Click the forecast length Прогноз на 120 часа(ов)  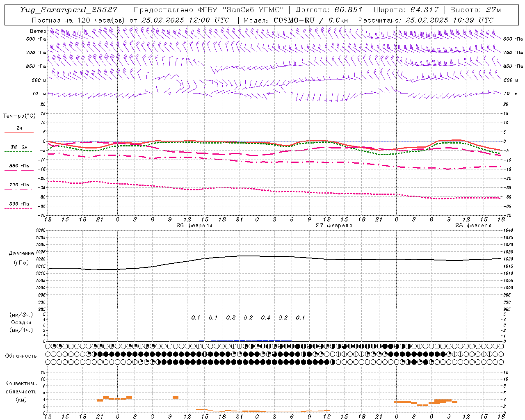[x=79, y=20]
